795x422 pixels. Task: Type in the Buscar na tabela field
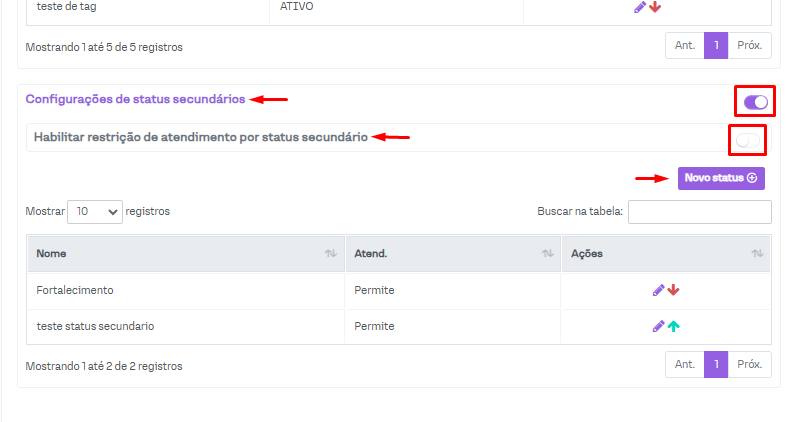pyautogui.click(x=699, y=212)
